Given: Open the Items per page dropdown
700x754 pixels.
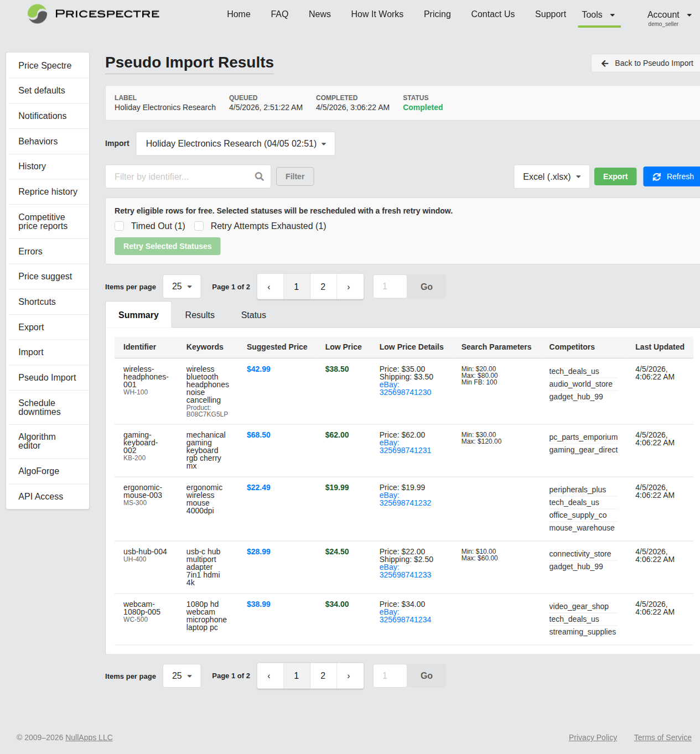Looking at the screenshot, I should coord(182,286).
